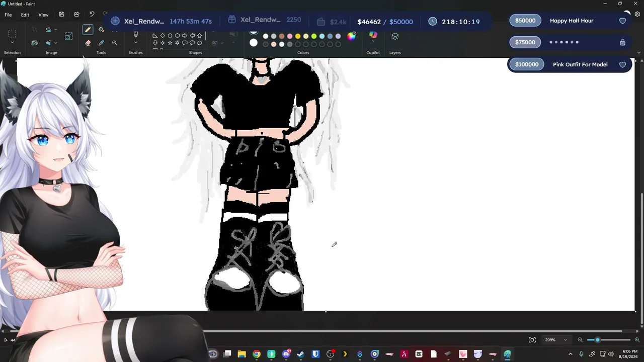Click the fit-to-window icon in status bar

pos(532,340)
